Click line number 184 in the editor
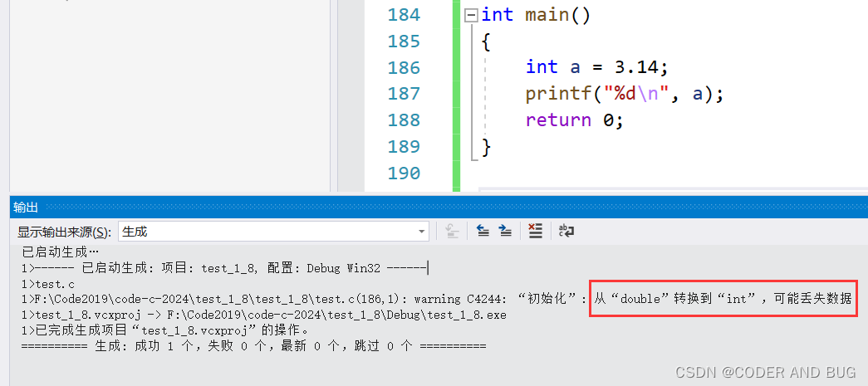868x386 pixels. [x=404, y=14]
